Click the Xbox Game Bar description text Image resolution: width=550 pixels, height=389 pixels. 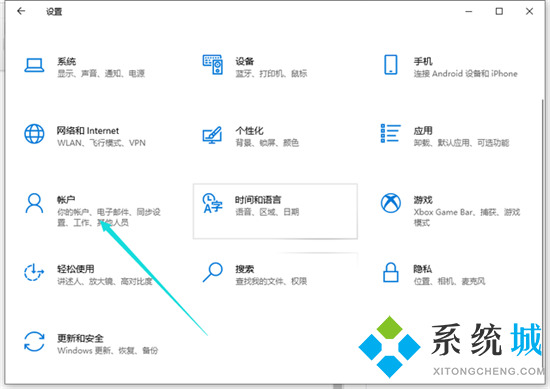pos(467,217)
